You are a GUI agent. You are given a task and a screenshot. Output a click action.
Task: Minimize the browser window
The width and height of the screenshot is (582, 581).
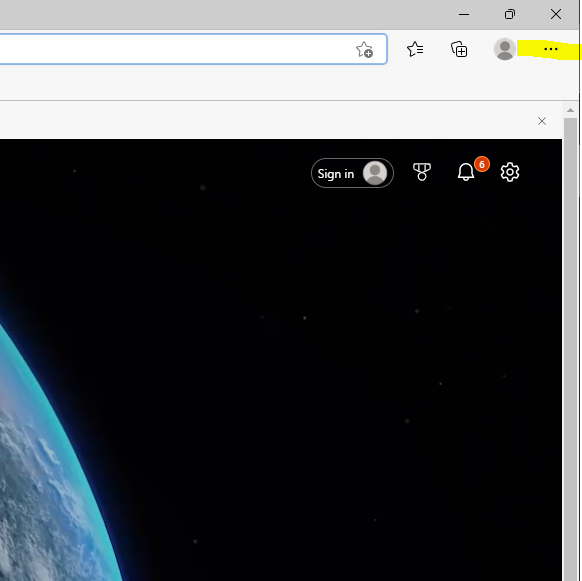point(464,14)
